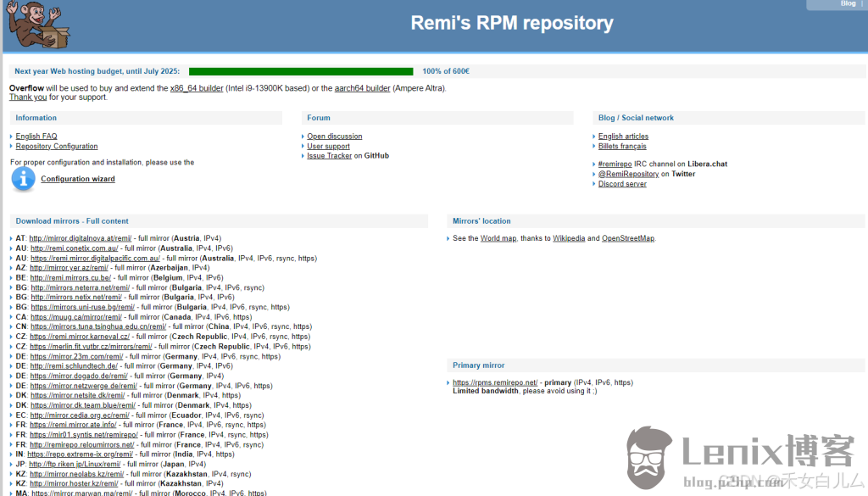Visit the User support forum
868x496 pixels.
328,147
